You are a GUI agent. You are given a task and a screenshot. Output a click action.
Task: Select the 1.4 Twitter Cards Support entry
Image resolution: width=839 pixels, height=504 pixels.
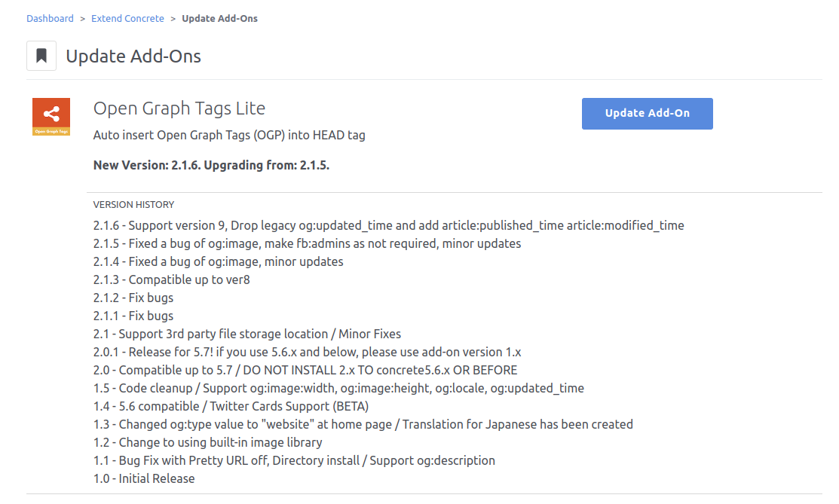(231, 406)
